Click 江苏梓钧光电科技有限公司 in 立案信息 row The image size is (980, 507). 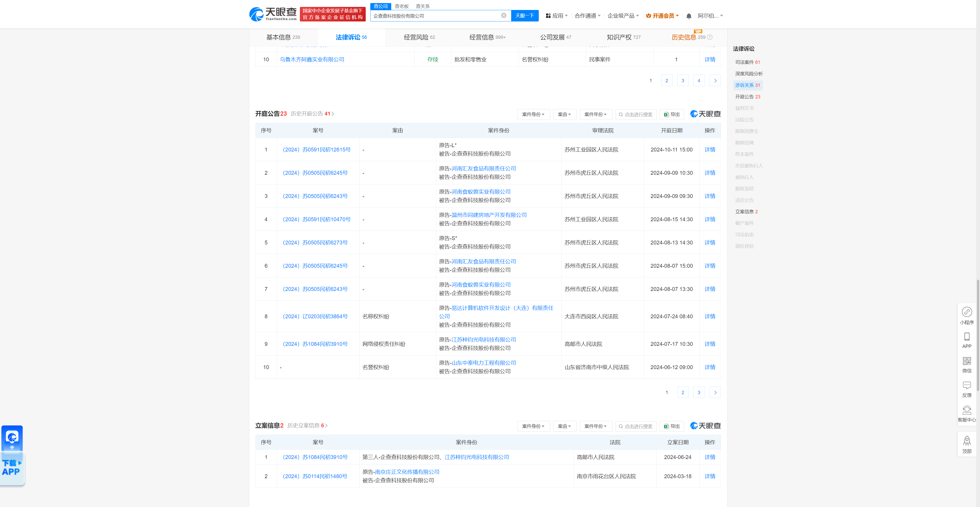click(477, 457)
